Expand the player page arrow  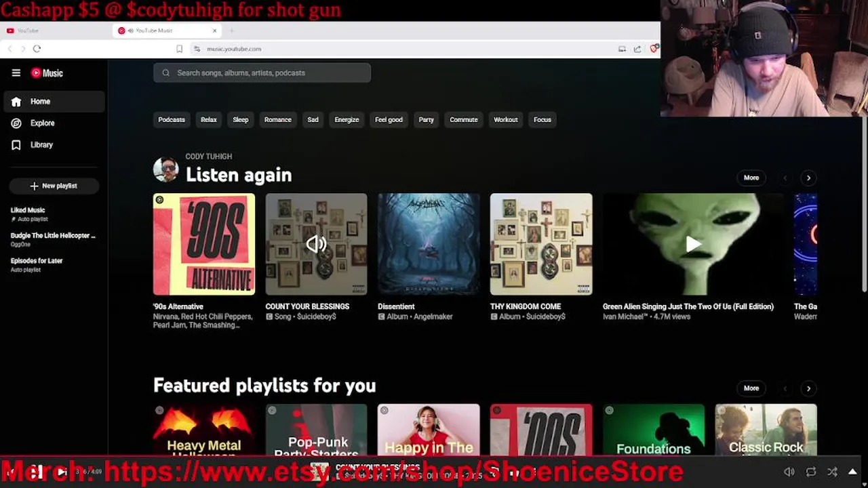point(852,472)
